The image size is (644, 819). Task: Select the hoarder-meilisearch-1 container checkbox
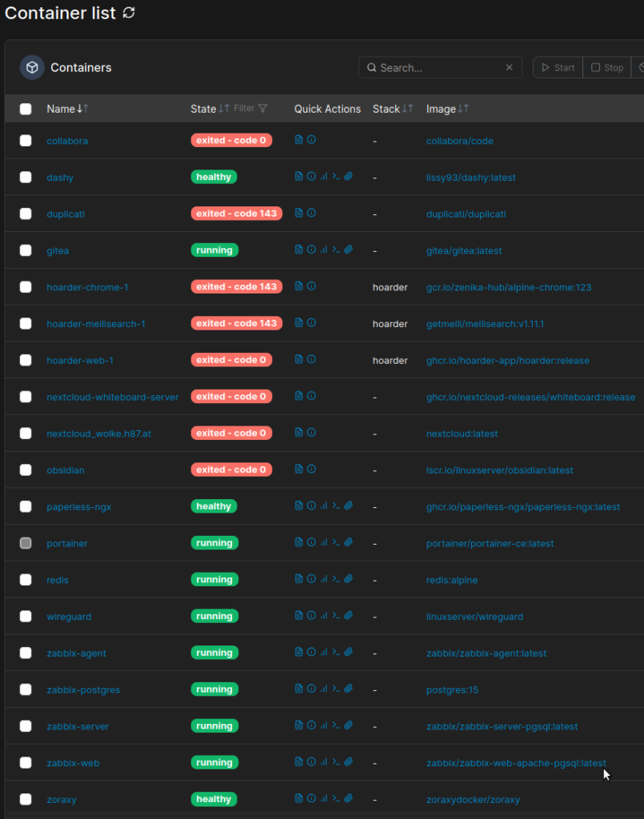(x=26, y=323)
